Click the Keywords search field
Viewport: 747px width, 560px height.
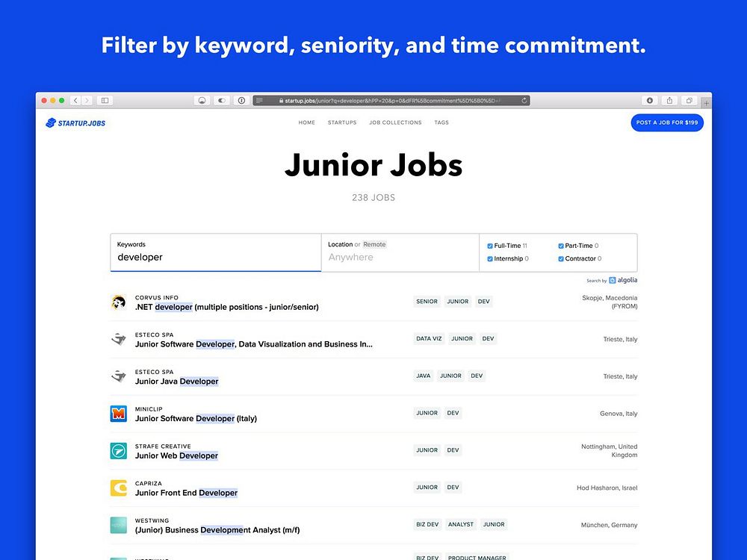click(x=215, y=257)
